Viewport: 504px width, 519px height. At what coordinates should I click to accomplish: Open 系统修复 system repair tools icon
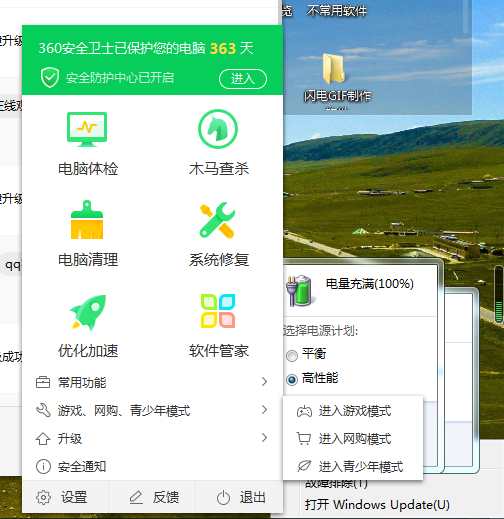[x=218, y=220]
